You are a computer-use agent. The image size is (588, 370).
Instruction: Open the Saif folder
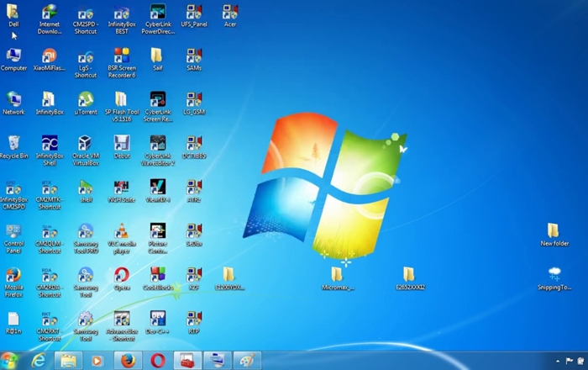[x=158, y=60]
